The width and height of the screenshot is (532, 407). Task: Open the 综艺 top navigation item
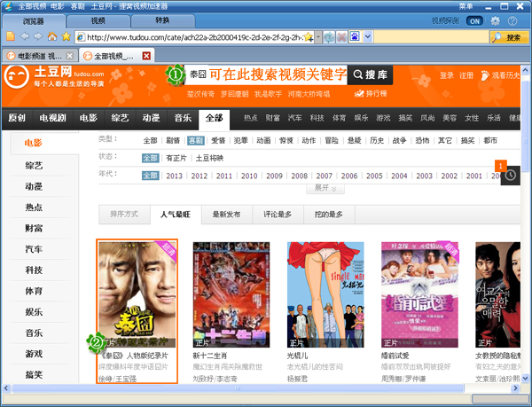click(120, 118)
